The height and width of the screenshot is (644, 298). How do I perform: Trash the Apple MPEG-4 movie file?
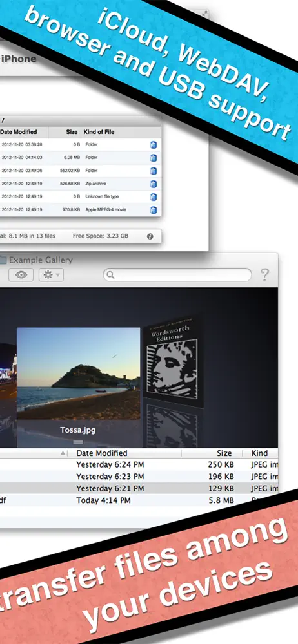154,210
